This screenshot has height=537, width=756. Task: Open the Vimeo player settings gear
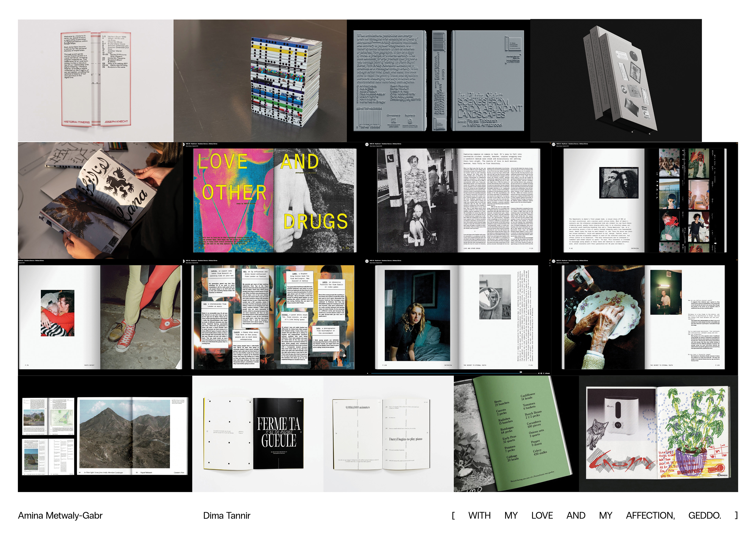pos(541,373)
